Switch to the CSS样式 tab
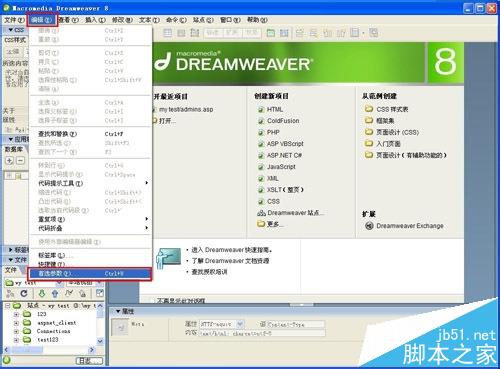The image size is (500, 369). pos(15,40)
